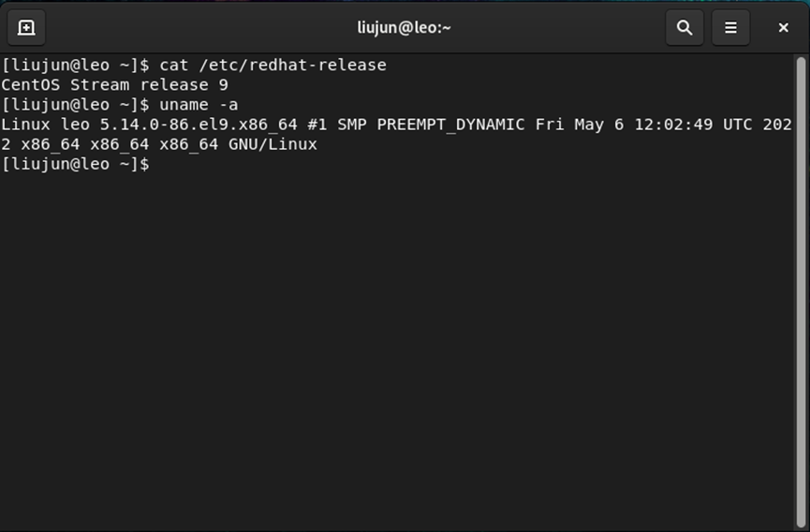Viewport: 810px width, 532px height.
Task: Click the search magnifier icon
Action: click(685, 27)
